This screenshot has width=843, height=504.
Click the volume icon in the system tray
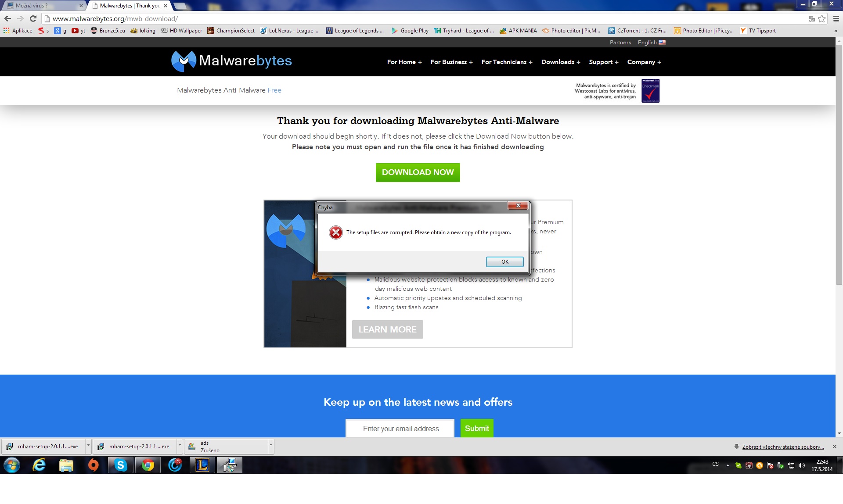[802, 465]
